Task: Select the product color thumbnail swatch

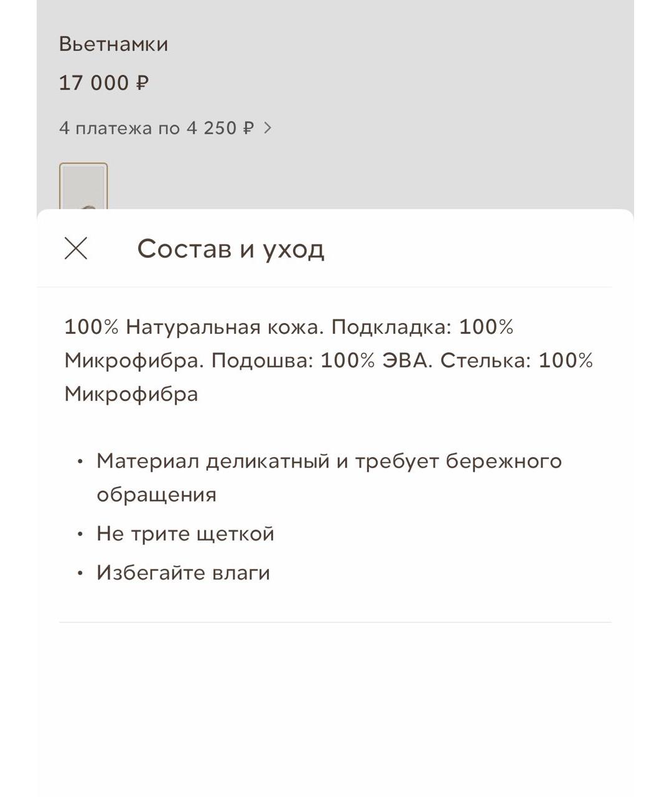Action: coord(83,187)
